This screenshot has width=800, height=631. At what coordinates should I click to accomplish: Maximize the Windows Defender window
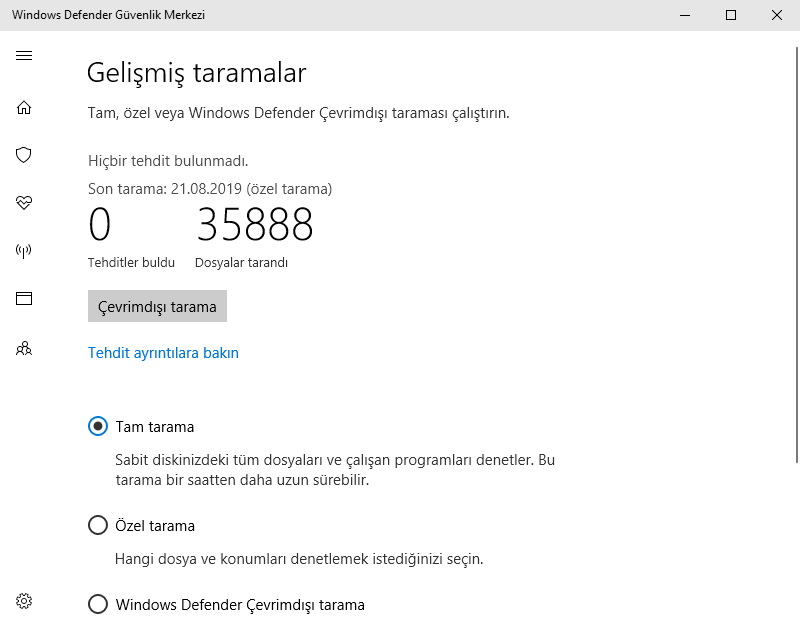tap(731, 15)
